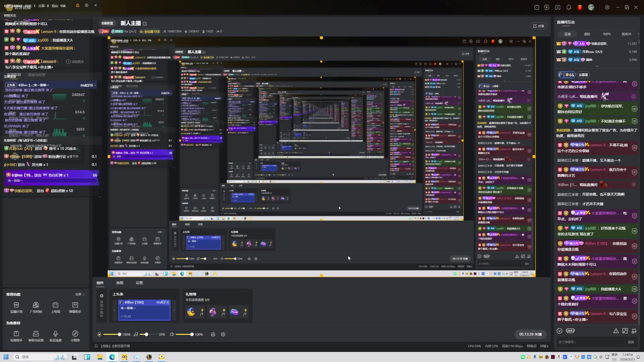This screenshot has height=362, width=644.
Task: Show more tabs arrow beside 贵宾29
Action: (638, 34)
